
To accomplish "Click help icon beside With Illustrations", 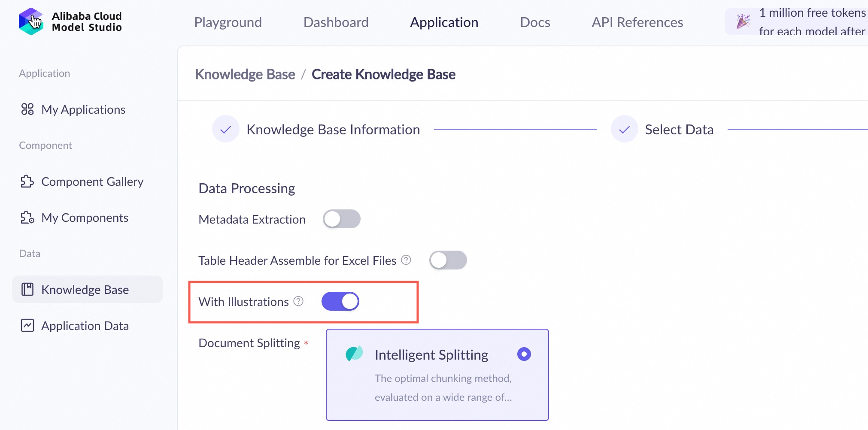I will click(298, 301).
